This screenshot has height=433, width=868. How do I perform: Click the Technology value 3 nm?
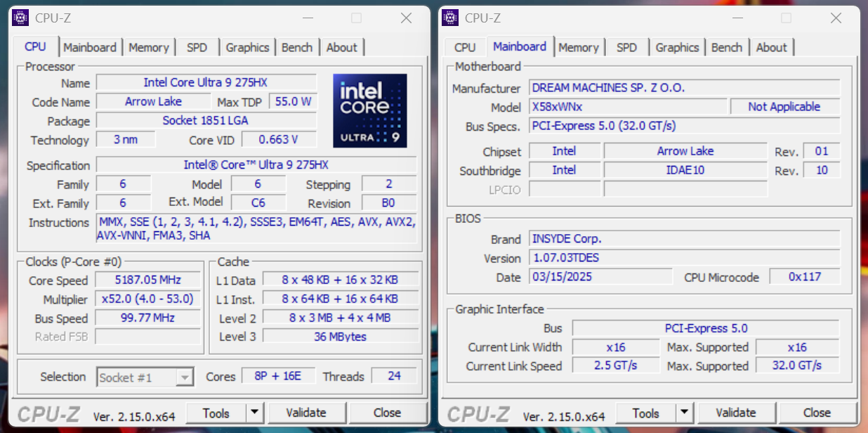[126, 140]
